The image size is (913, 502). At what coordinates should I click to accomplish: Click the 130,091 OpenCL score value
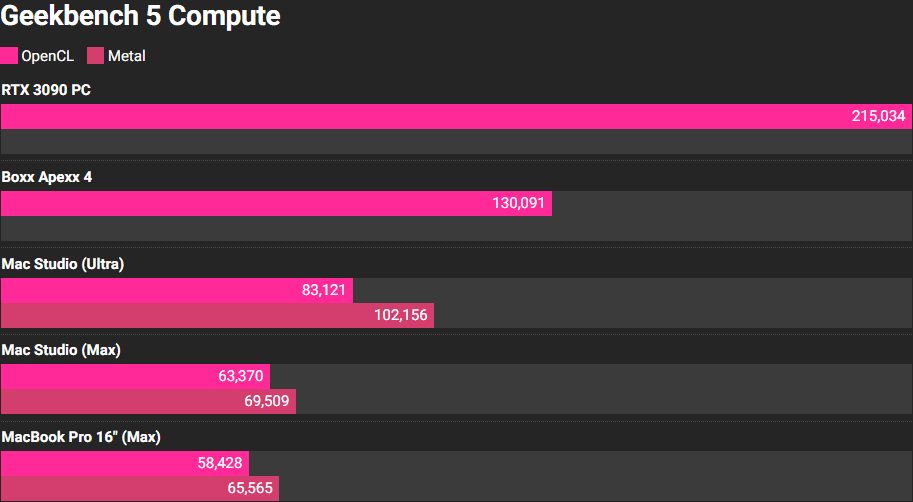coord(518,204)
